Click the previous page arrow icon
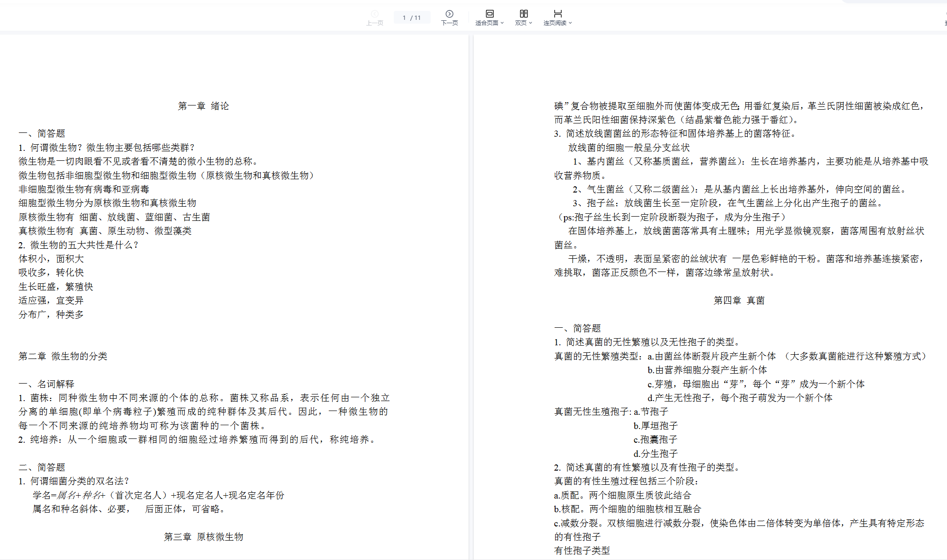This screenshot has width=947, height=560. (x=374, y=14)
